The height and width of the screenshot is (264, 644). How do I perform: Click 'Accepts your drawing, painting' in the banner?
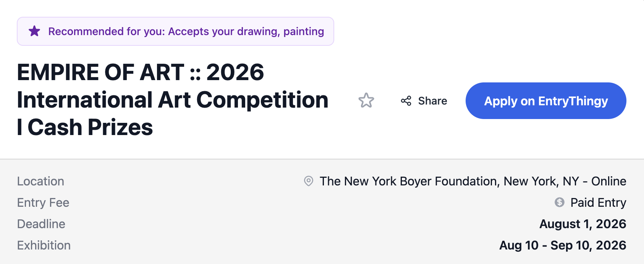coord(246,31)
